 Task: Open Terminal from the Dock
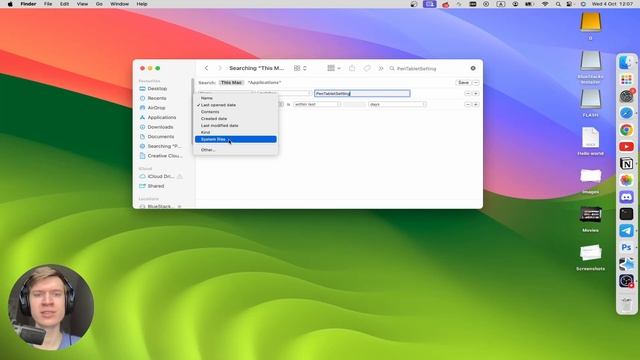[626, 214]
